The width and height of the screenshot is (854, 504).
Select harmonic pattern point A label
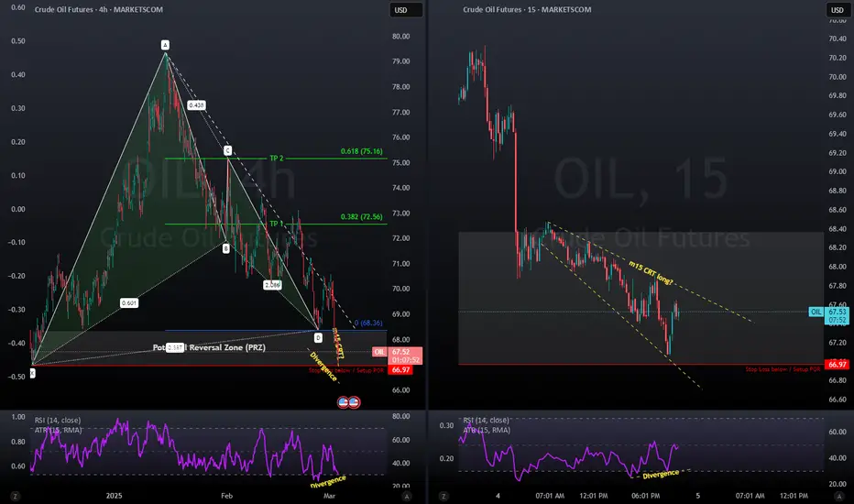[165, 45]
